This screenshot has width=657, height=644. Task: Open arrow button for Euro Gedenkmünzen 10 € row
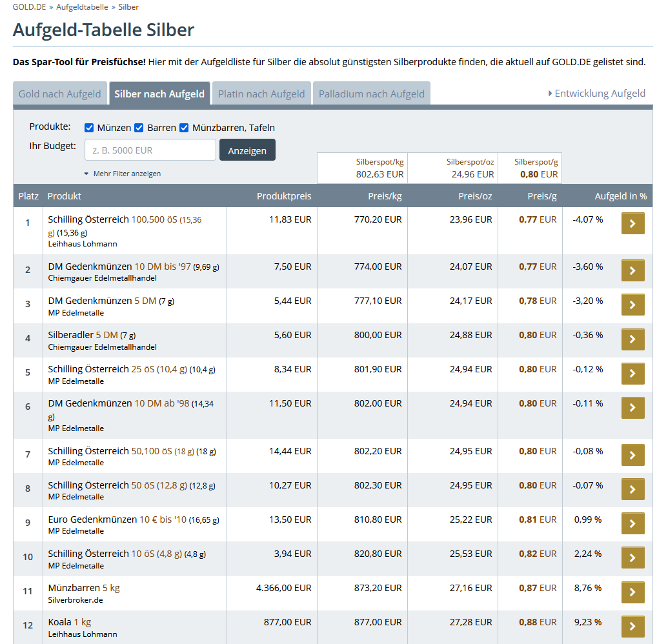tap(632, 523)
